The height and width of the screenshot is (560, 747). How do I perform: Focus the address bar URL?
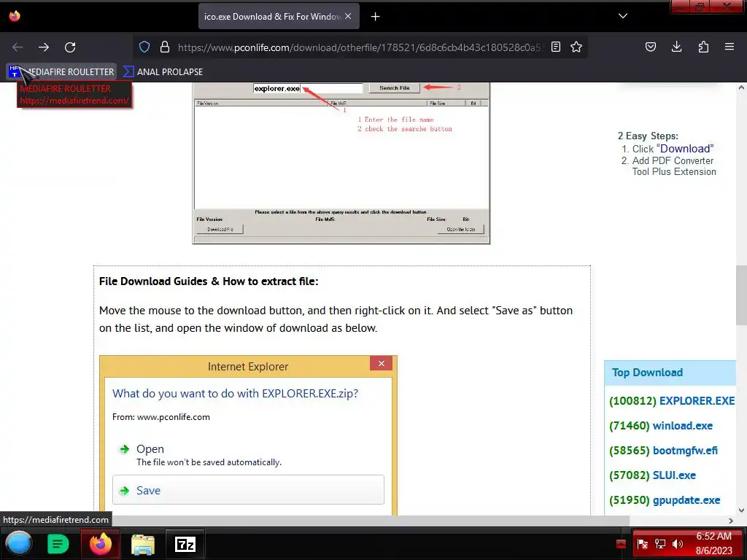[360, 47]
